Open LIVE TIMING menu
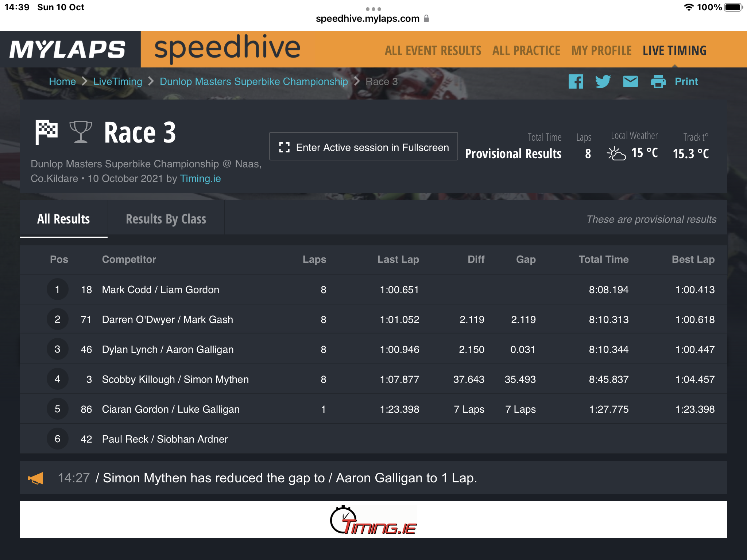 coord(674,51)
